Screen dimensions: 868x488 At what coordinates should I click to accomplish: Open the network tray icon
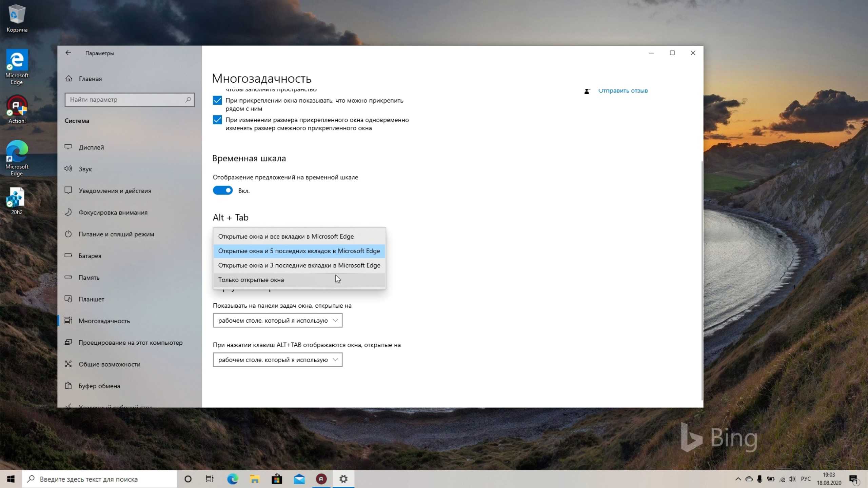tap(782, 479)
